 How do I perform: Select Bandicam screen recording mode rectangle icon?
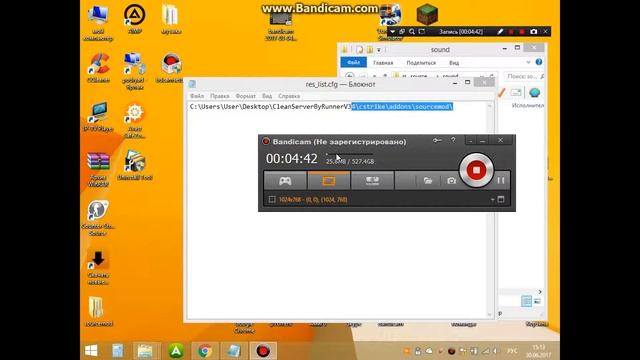point(329,180)
